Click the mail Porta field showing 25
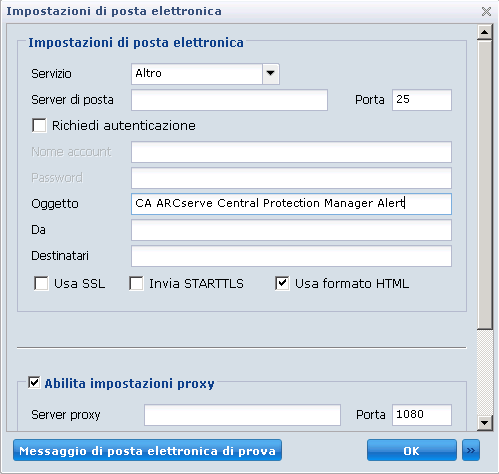 coord(422,100)
